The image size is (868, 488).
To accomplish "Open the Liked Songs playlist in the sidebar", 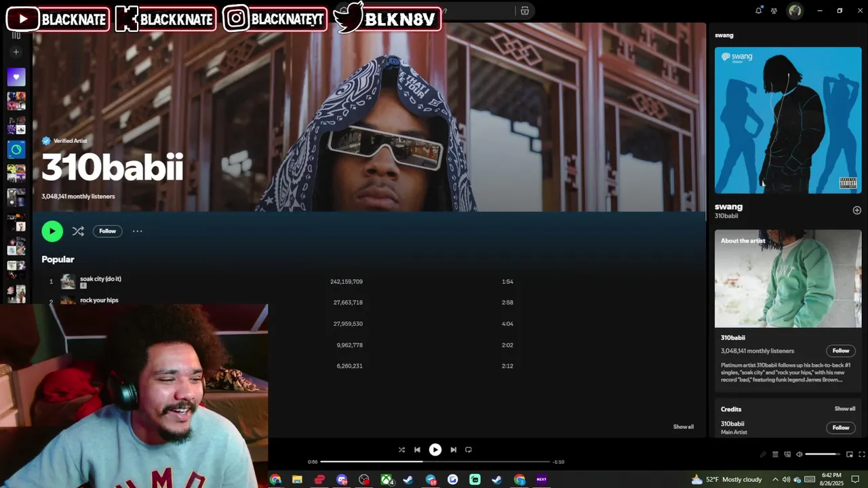I will pyautogui.click(x=16, y=77).
